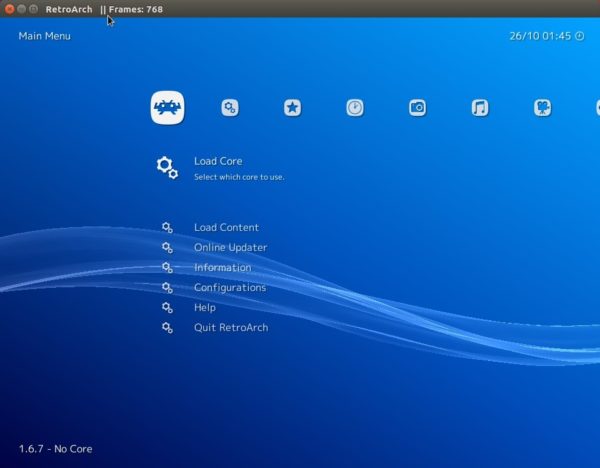Select the RetroArch invader main menu icon
The width and height of the screenshot is (600, 468).
167,108
